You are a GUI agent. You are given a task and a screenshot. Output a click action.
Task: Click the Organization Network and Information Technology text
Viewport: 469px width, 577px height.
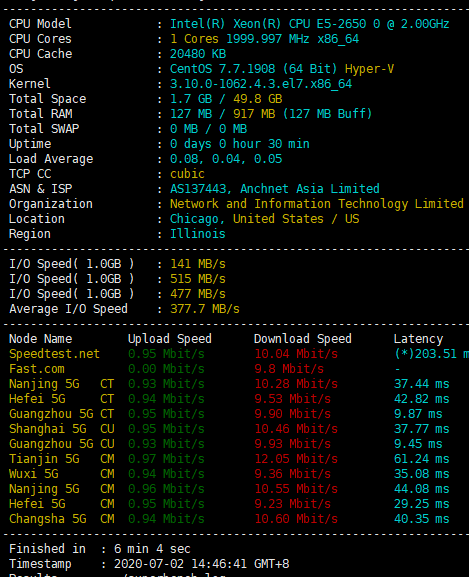point(317,204)
